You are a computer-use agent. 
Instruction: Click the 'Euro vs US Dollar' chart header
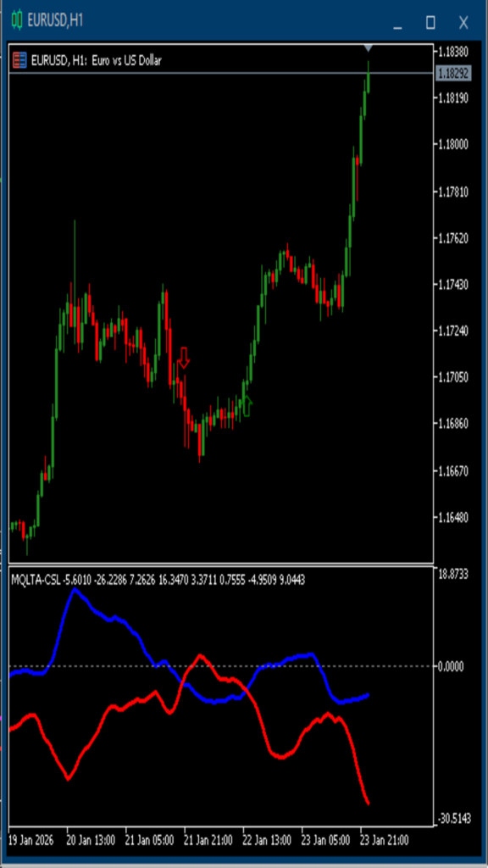125,60
